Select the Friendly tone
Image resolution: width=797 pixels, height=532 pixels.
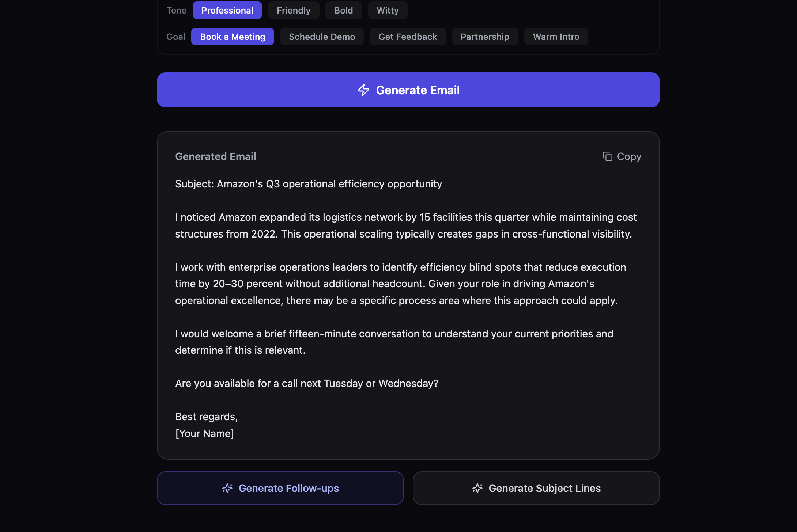click(294, 10)
